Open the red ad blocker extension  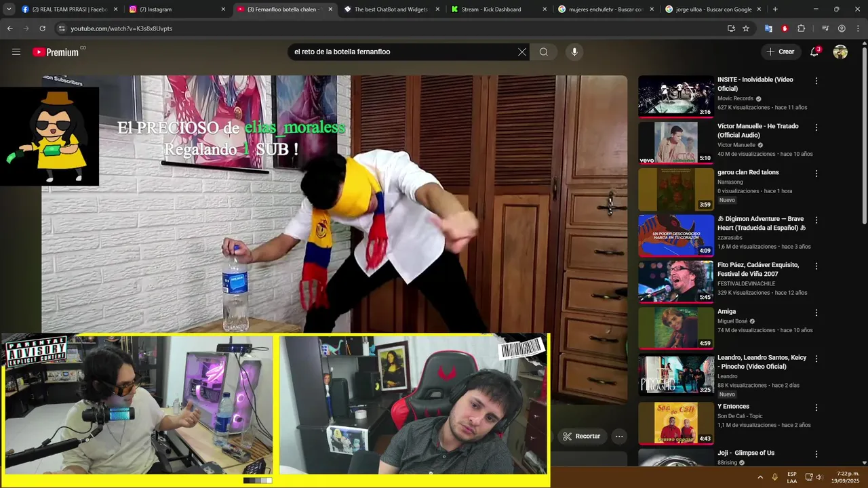coord(785,28)
